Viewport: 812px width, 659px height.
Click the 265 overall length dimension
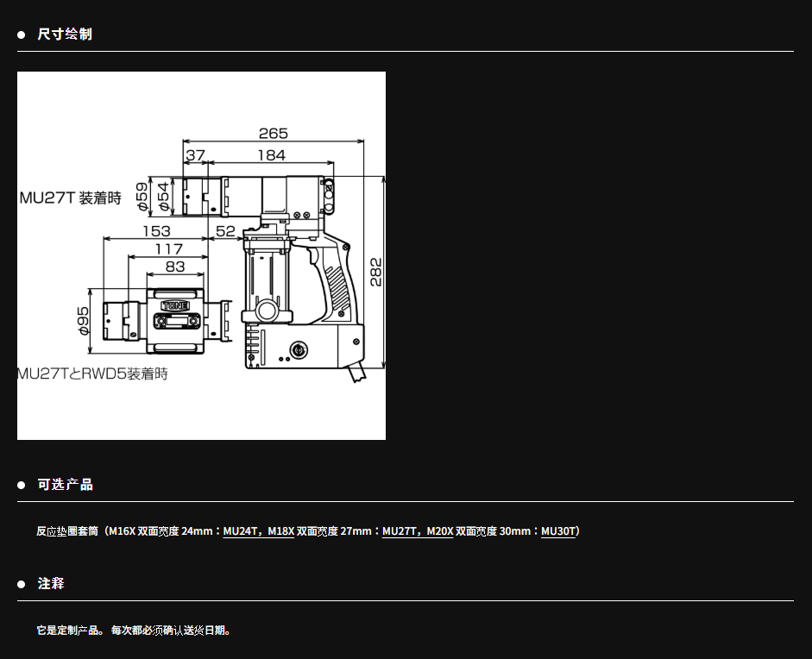[x=273, y=134]
